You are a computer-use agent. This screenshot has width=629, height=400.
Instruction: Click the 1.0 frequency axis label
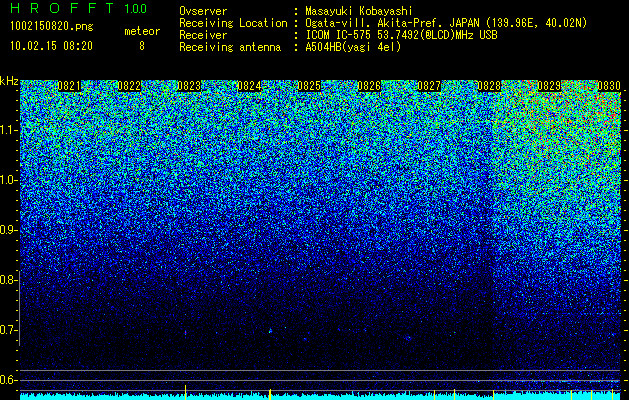7,180
